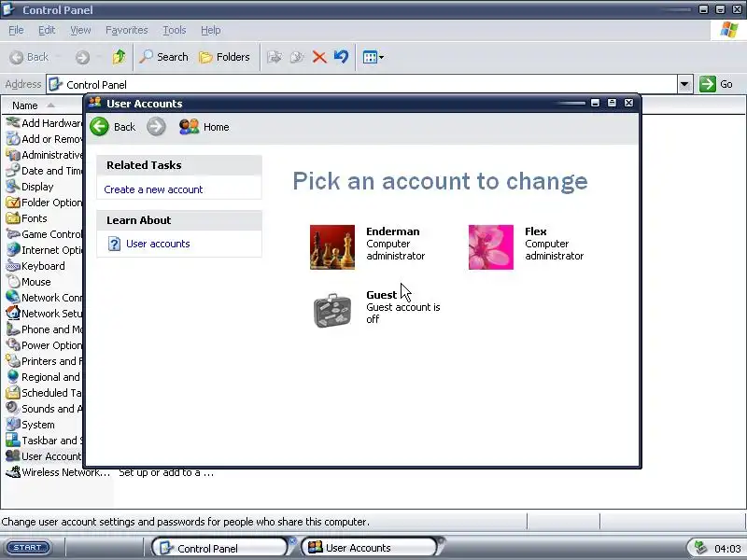Select Printers and Faxes item
The width and height of the screenshot is (747, 560).
44,361
